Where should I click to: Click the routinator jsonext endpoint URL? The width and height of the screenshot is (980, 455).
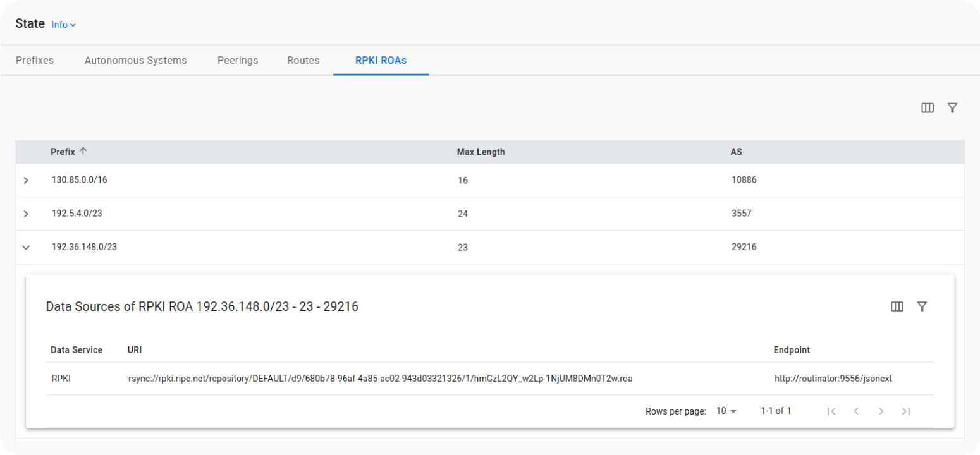point(833,379)
